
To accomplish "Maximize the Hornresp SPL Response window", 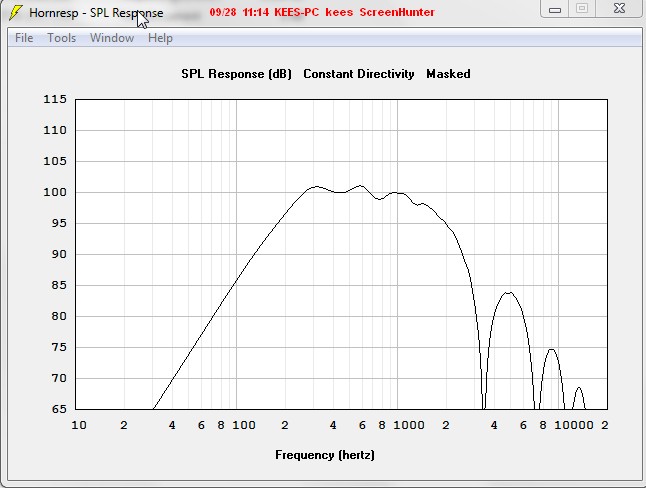I will pos(582,9).
